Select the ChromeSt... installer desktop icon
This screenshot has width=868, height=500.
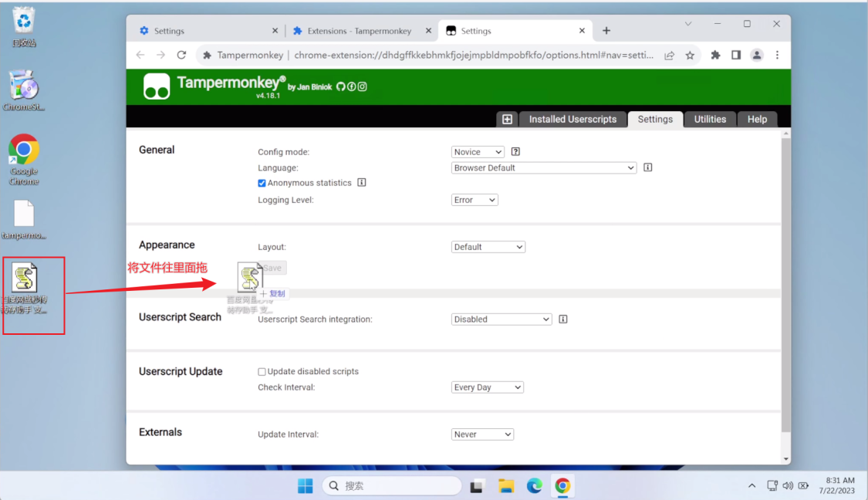(x=24, y=90)
